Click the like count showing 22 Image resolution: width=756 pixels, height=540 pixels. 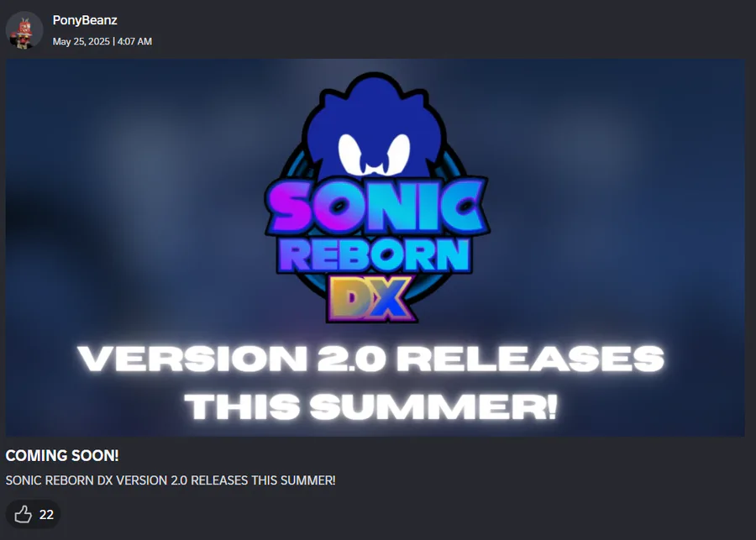tap(46, 515)
